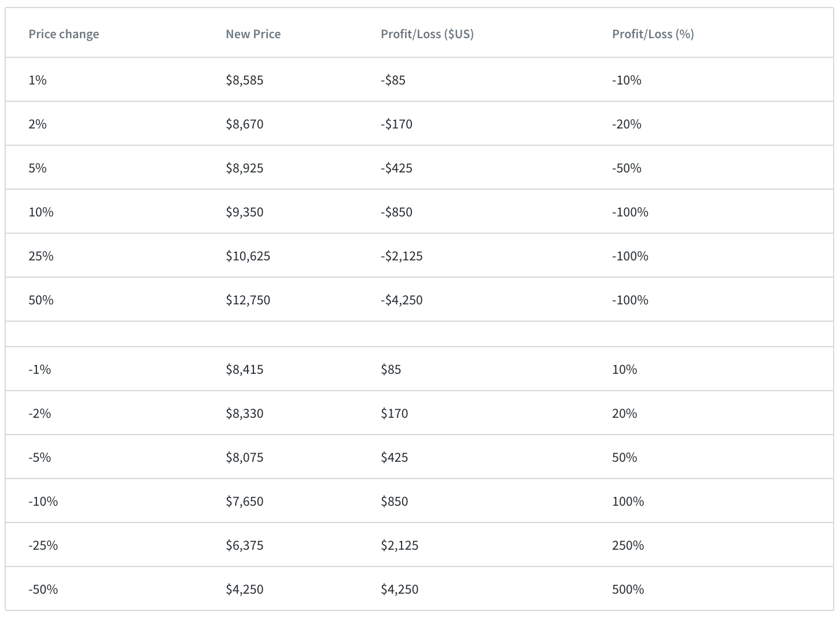Click the New Price column header
Screen dimensions: 840x618
(253, 34)
